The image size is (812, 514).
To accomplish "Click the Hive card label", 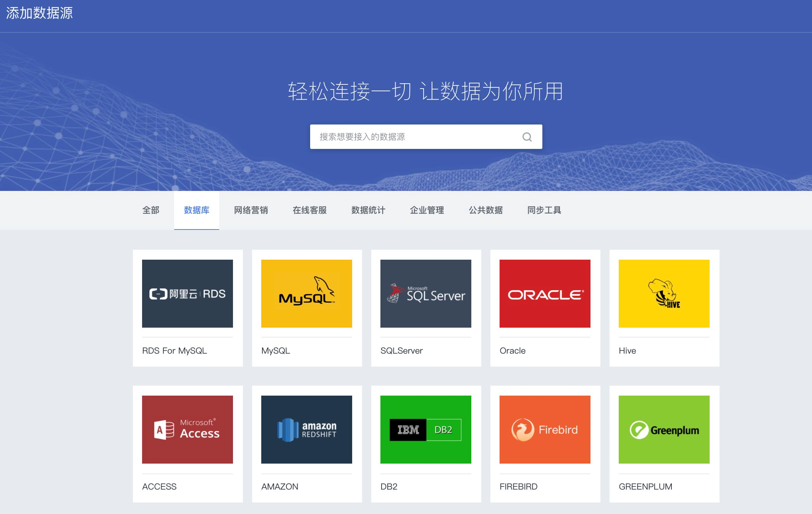I will [x=628, y=351].
